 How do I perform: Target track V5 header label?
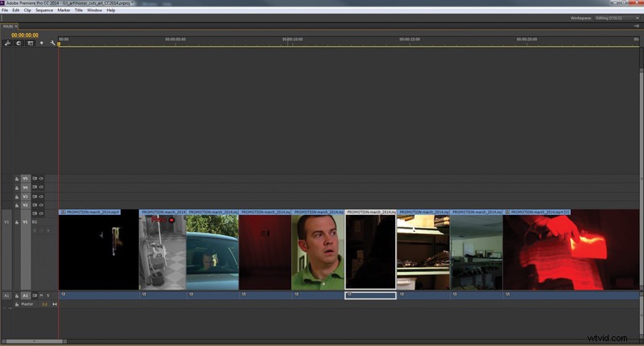coord(26,179)
